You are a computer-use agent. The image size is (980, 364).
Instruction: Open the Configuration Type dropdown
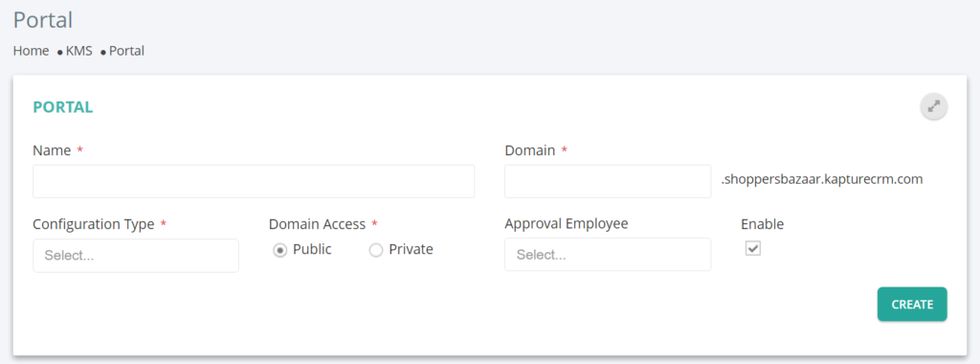click(x=136, y=256)
